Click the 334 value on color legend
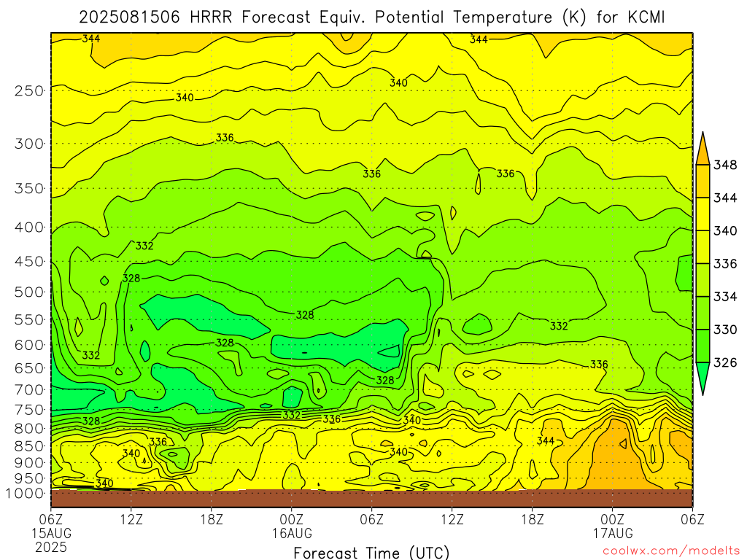Screen dimensions: 747x560 pyautogui.click(x=725, y=297)
